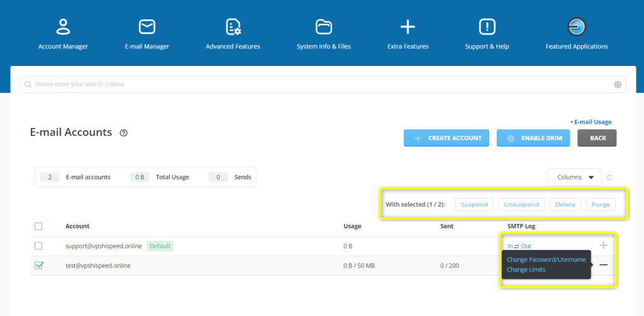
Task: Collapse the test@vpshispeed.online row minus
Action: (603, 265)
